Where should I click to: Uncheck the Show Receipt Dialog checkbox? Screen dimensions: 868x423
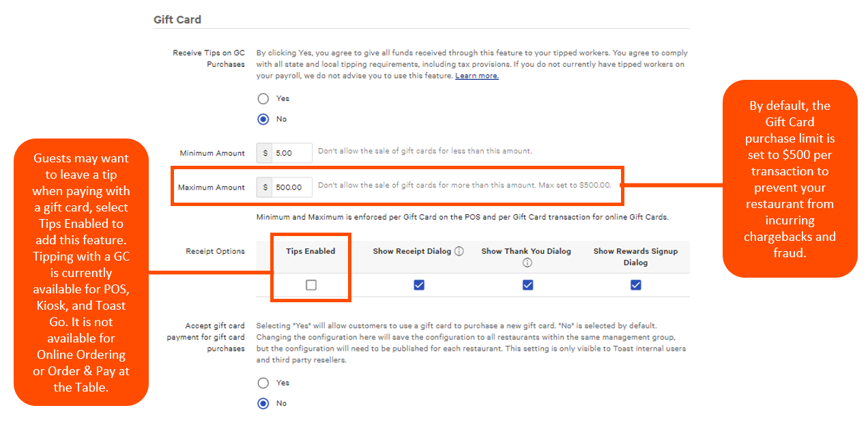pyautogui.click(x=419, y=285)
